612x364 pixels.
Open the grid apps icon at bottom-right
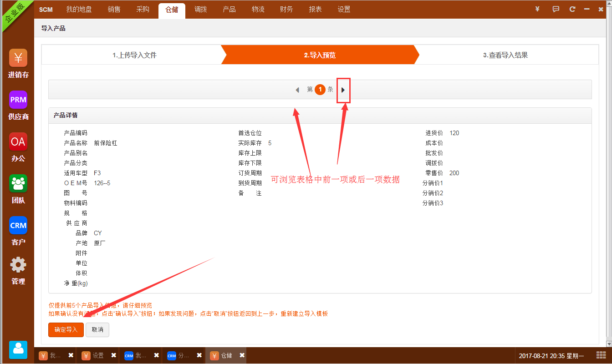pyautogui.click(x=601, y=355)
